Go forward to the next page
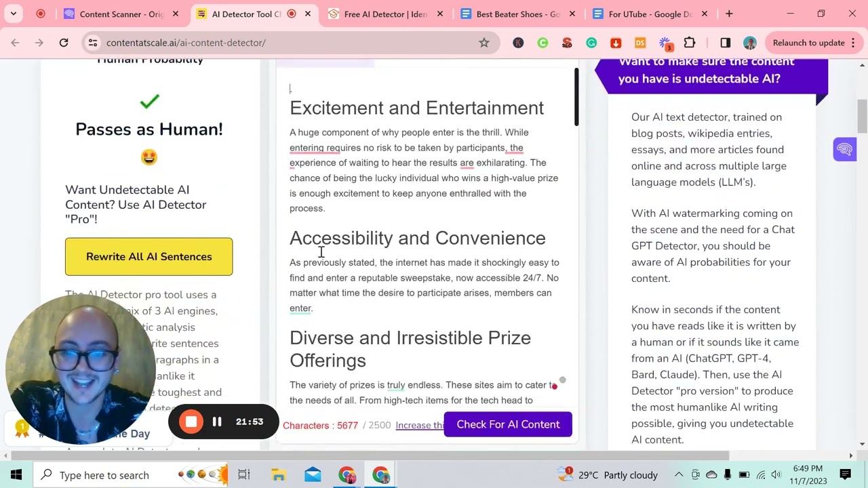The width and height of the screenshot is (868, 488). pos(39,43)
